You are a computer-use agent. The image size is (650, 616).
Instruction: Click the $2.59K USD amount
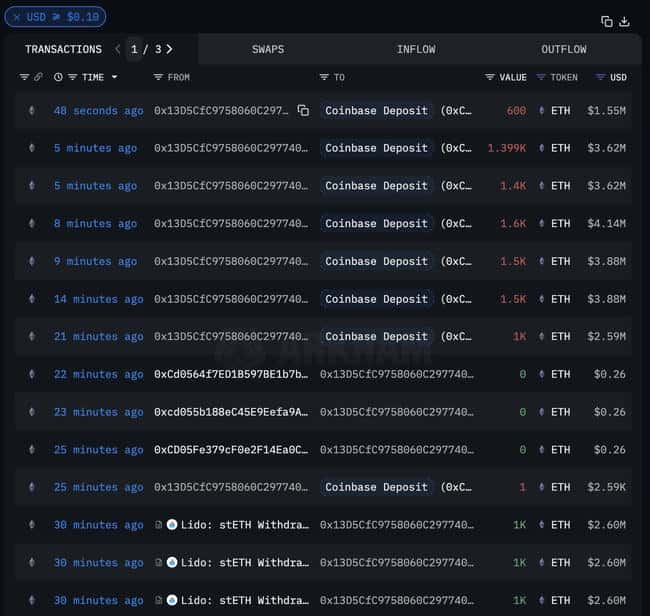pos(606,487)
